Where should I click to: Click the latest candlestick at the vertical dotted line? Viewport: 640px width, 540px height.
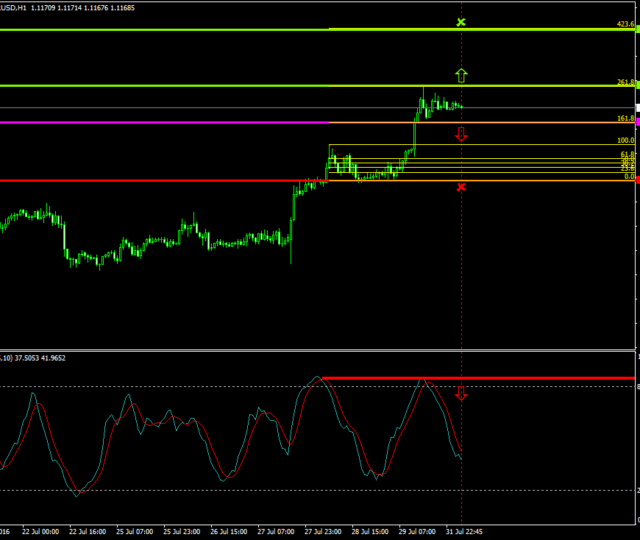click(459, 105)
